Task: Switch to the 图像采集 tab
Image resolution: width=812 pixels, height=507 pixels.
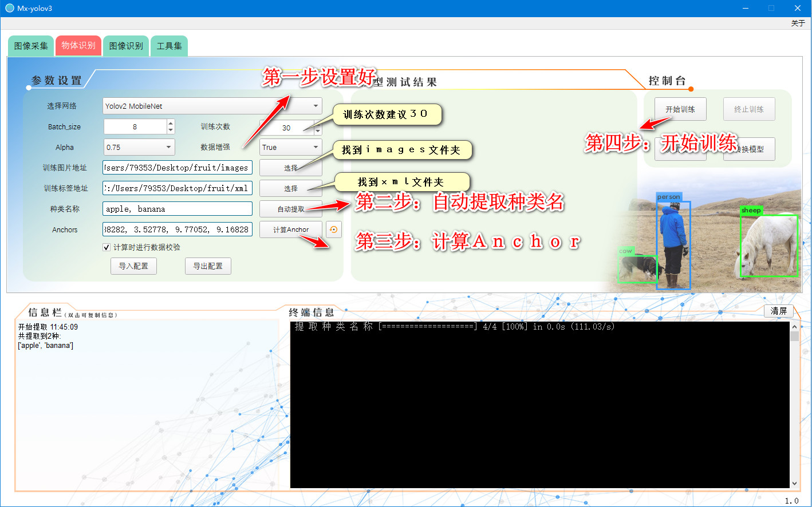Action: [30, 46]
